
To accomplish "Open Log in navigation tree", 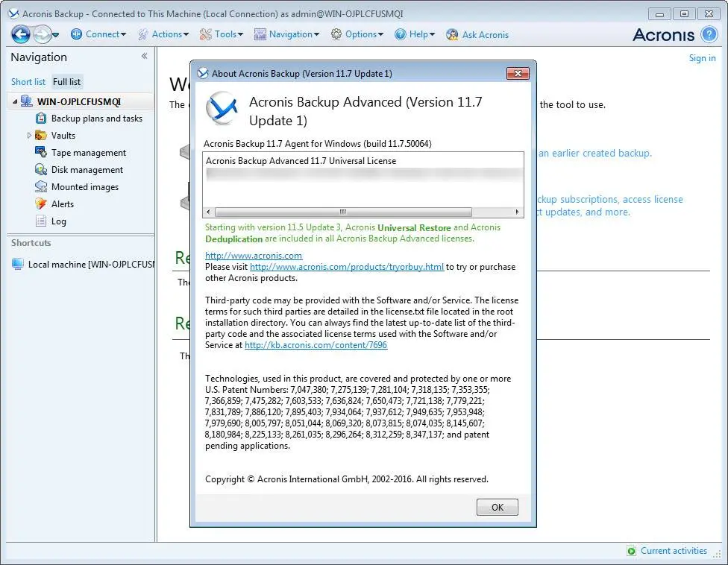I will 58,221.
